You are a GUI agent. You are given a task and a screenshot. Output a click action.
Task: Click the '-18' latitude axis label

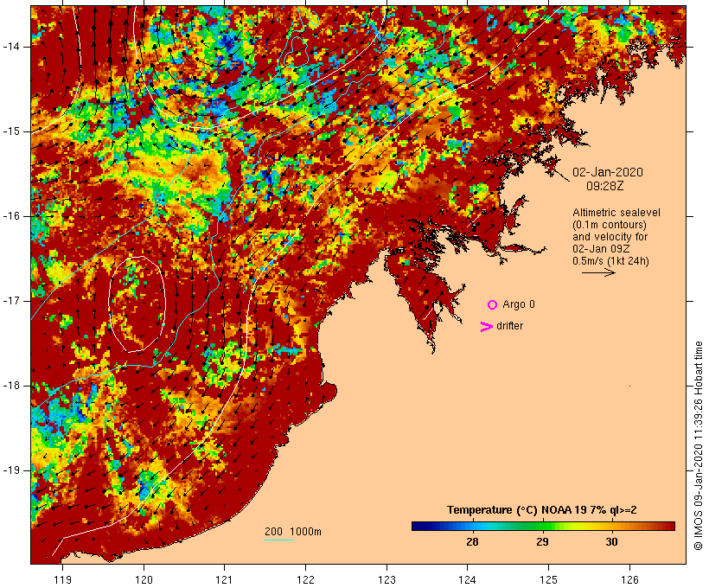pyautogui.click(x=11, y=386)
